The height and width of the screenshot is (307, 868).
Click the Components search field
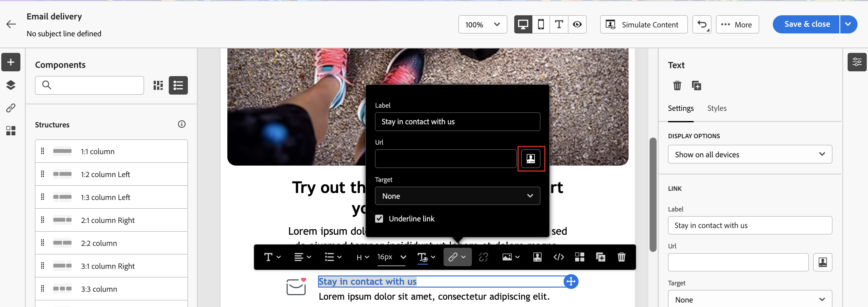pyautogui.click(x=89, y=85)
